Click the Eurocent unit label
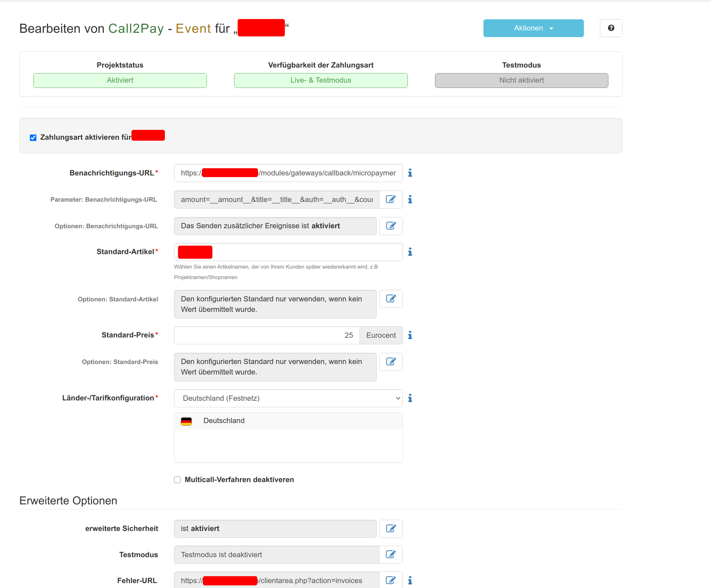 pos(381,335)
